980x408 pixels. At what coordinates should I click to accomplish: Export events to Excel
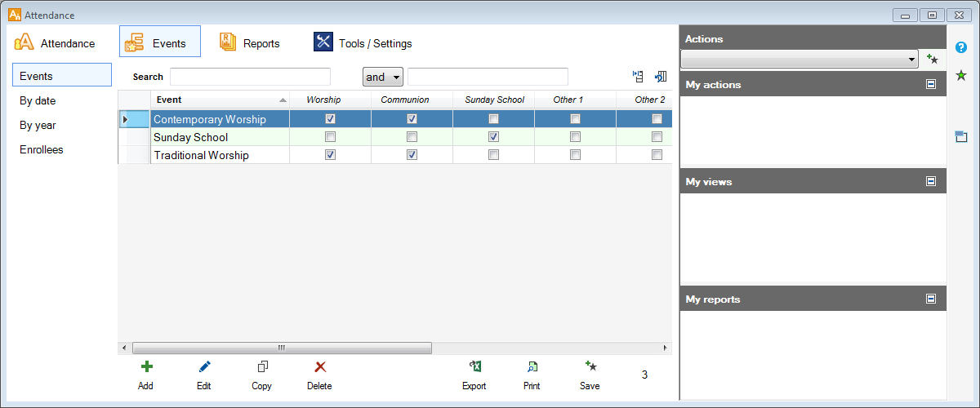pos(474,367)
